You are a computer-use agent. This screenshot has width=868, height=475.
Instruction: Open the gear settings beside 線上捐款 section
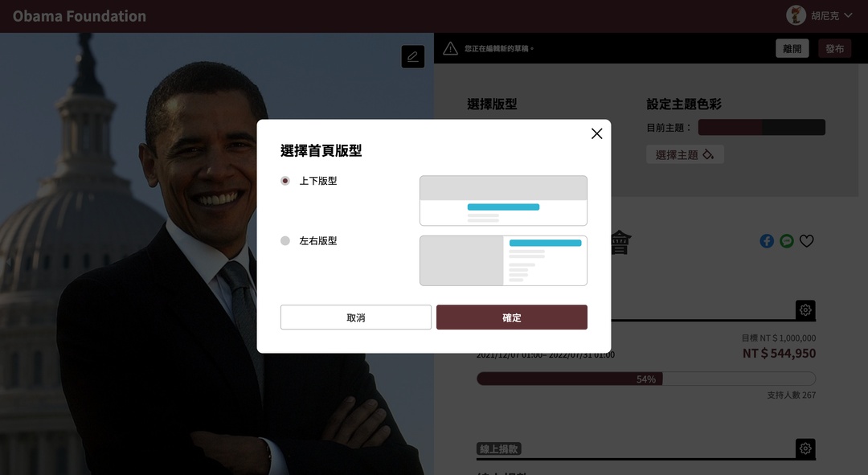805,448
